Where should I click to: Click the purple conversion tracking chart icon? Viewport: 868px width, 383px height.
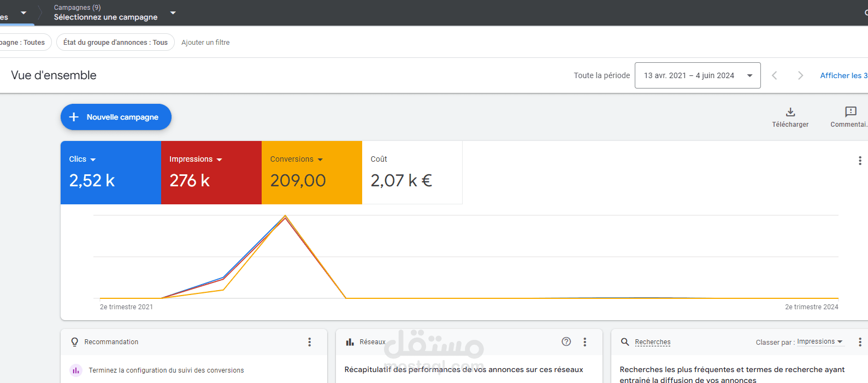[x=75, y=370]
